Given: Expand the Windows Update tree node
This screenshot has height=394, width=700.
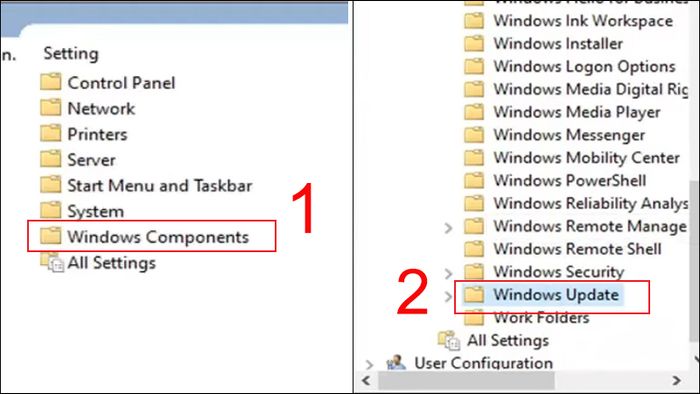Looking at the screenshot, I should click(x=448, y=296).
